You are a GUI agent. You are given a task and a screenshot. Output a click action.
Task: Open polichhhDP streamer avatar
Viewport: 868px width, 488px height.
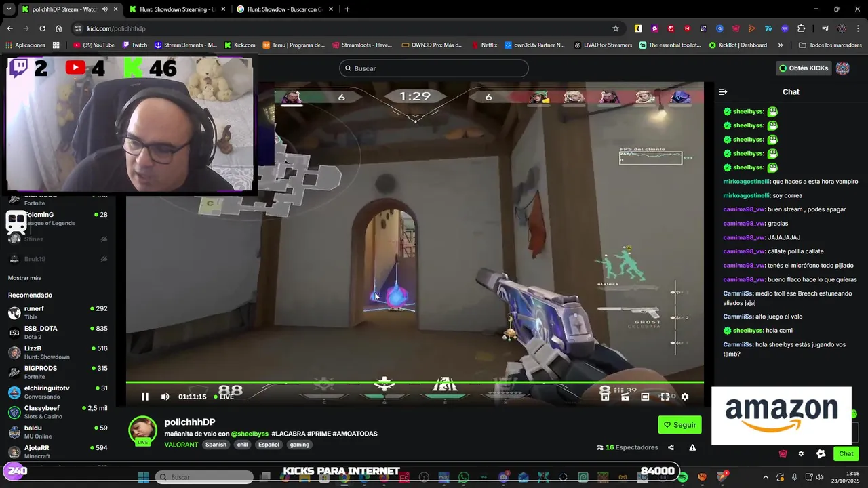[x=142, y=431]
